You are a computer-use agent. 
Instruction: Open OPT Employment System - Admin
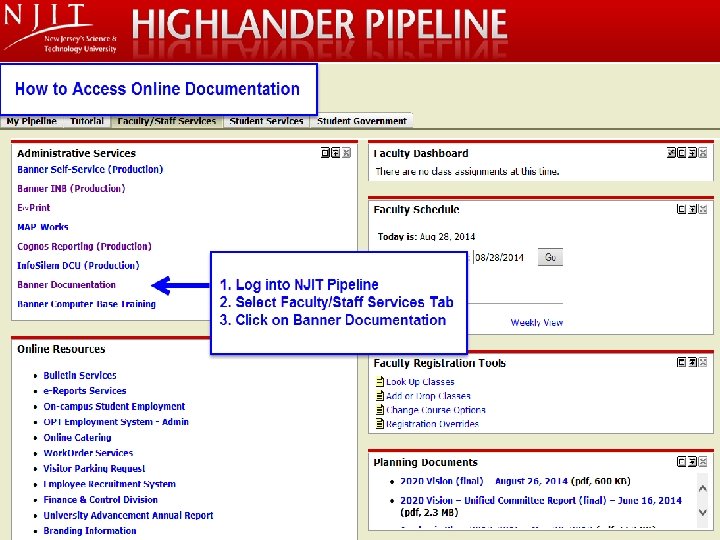tap(116, 422)
